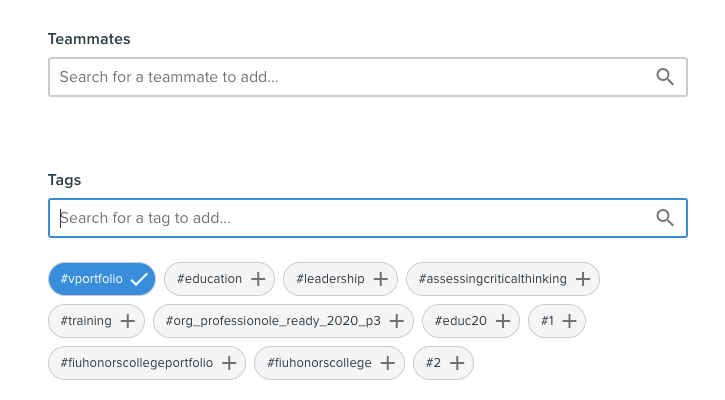This screenshot has width=725, height=400.
Task: Select the #leadership tag chip
Action: click(x=340, y=279)
